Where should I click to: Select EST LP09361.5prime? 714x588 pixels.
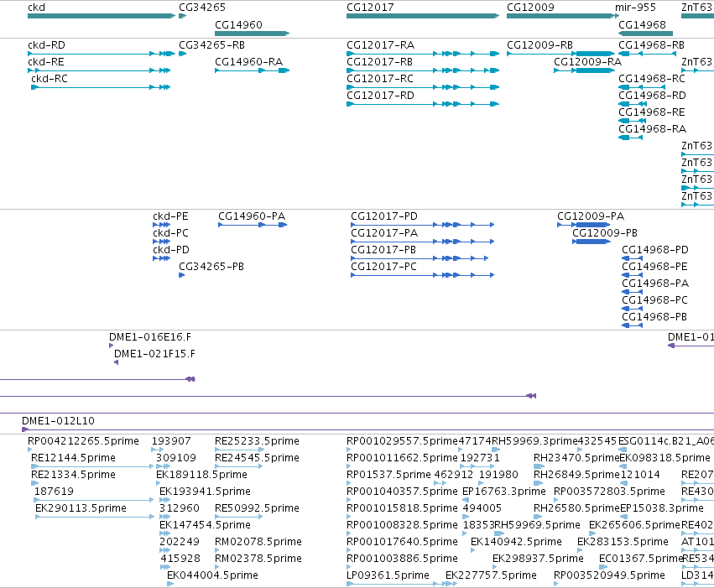pyautogui.click(x=388, y=575)
